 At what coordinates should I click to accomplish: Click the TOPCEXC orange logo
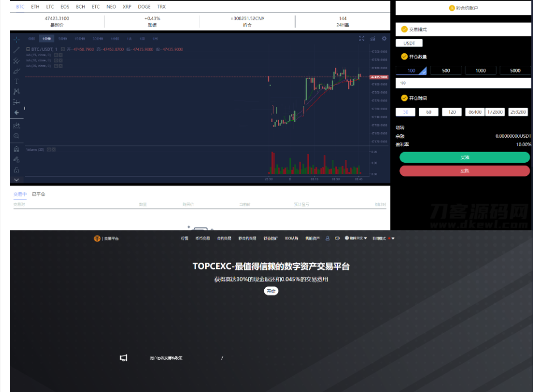(97, 238)
